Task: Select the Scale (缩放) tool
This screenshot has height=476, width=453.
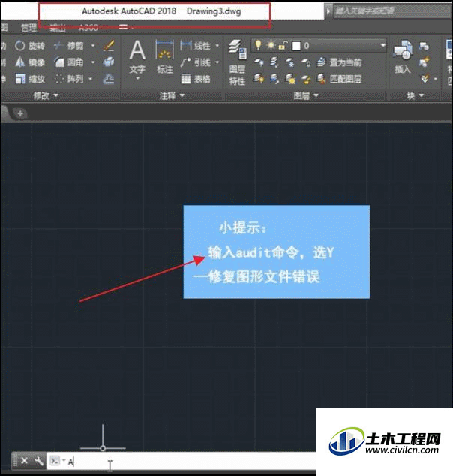Action: tap(30, 79)
